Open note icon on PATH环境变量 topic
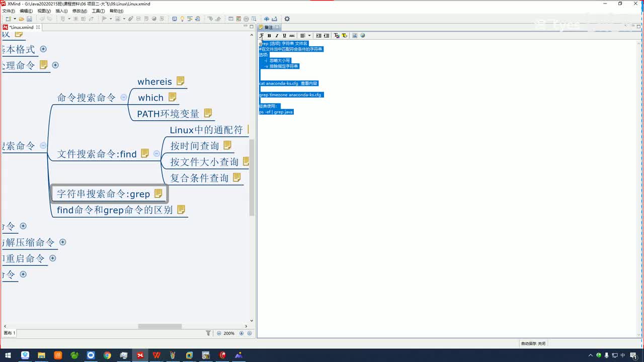The width and height of the screenshot is (644, 362). 208,113
